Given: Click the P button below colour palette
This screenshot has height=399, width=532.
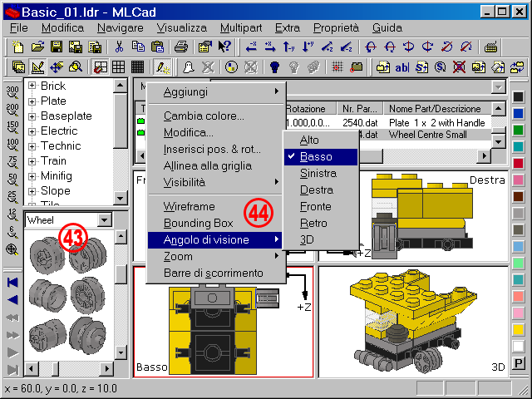Looking at the screenshot, I should pyautogui.click(x=519, y=363).
